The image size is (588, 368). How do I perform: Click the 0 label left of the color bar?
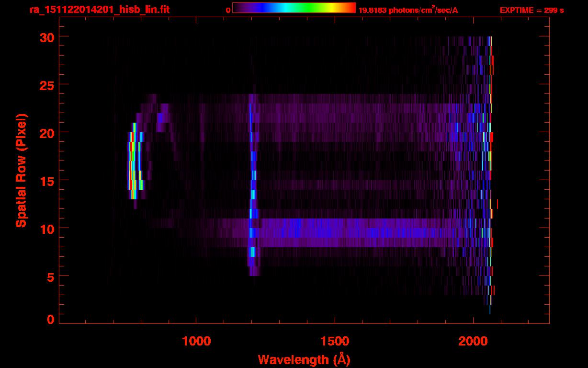(x=228, y=10)
